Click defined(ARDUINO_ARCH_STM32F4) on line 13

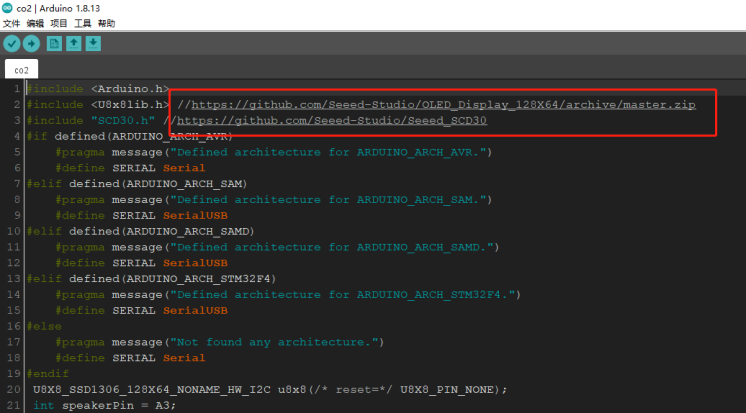coord(173,279)
